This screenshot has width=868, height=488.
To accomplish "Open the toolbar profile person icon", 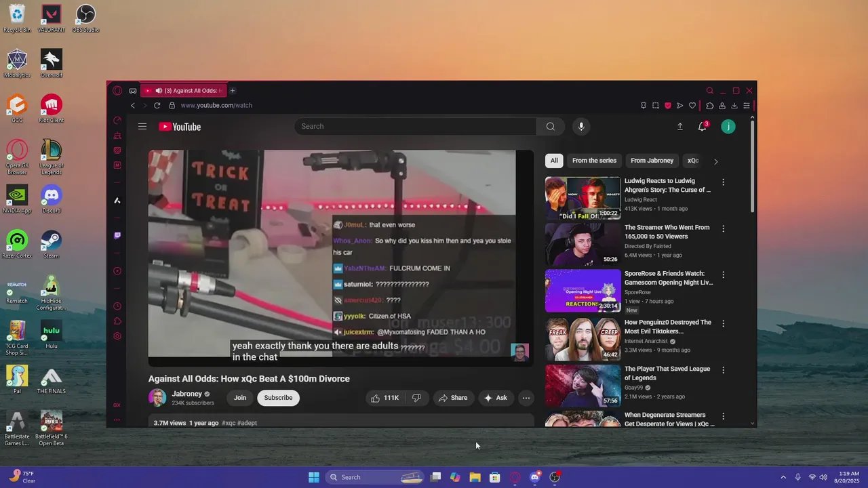I will click(x=722, y=106).
